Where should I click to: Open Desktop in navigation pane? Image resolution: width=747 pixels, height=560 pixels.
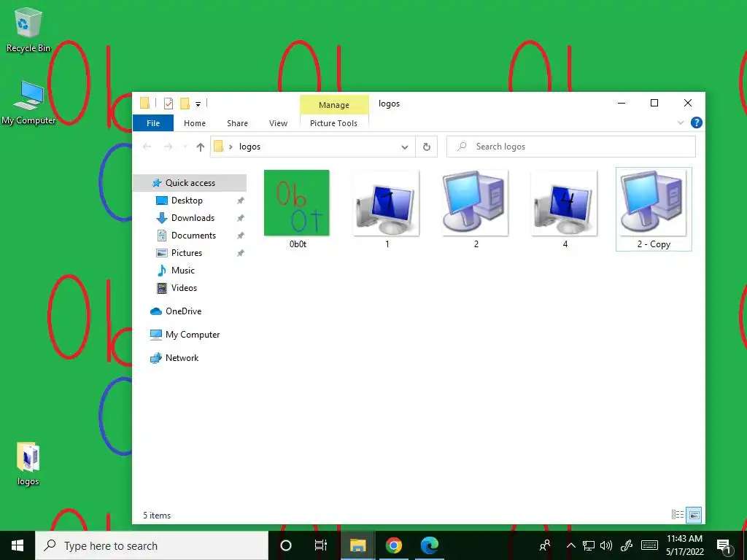tap(187, 201)
